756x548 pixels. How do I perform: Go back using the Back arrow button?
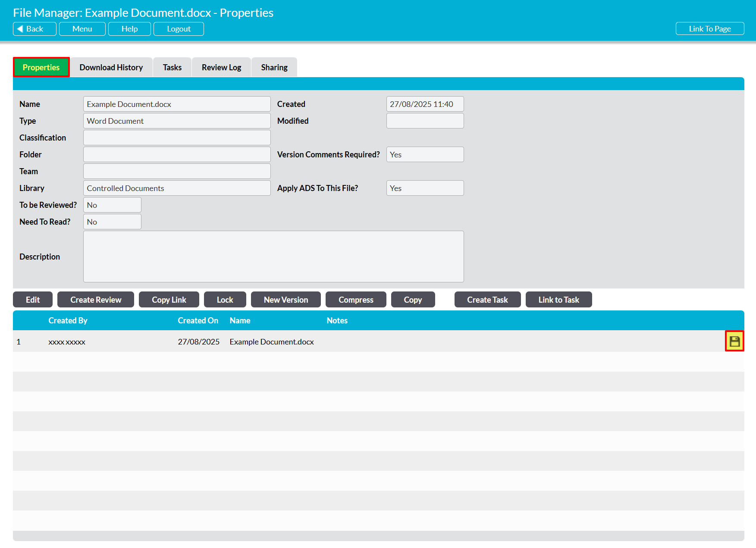[35, 29]
